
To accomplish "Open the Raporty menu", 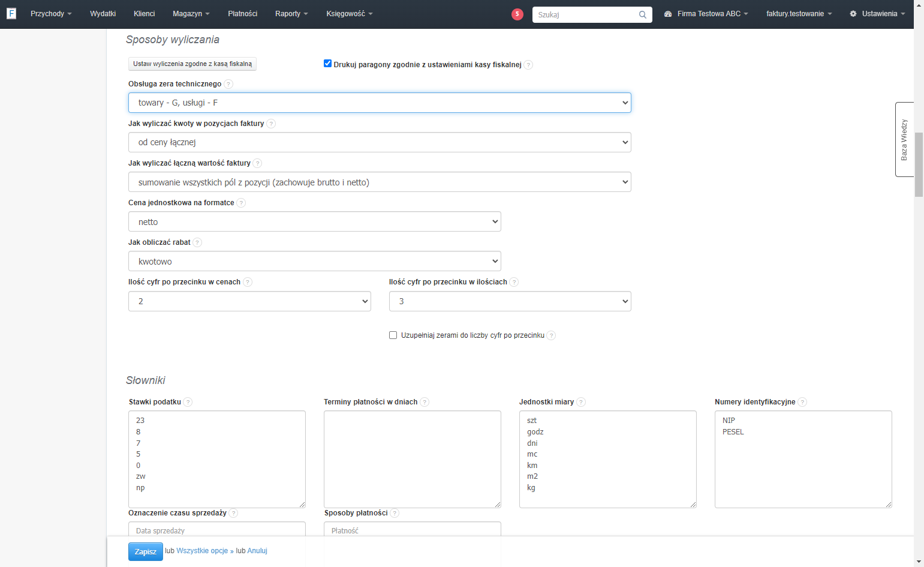I will coord(291,14).
